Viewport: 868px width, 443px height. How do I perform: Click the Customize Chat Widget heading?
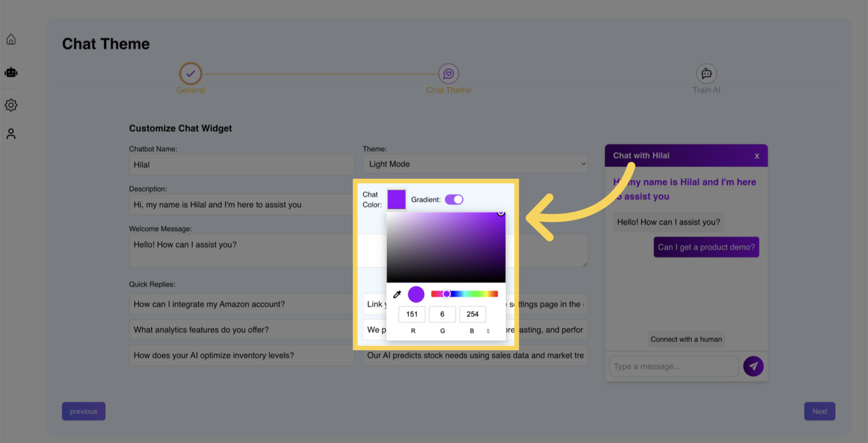click(x=180, y=129)
